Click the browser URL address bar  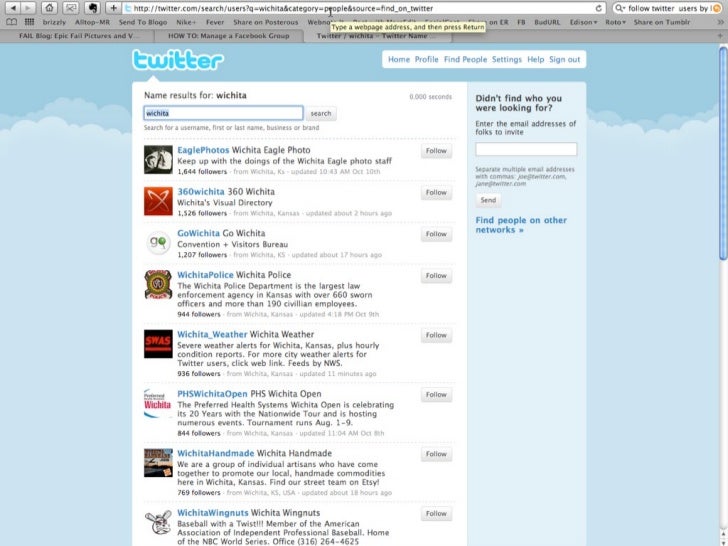[x=364, y=8]
